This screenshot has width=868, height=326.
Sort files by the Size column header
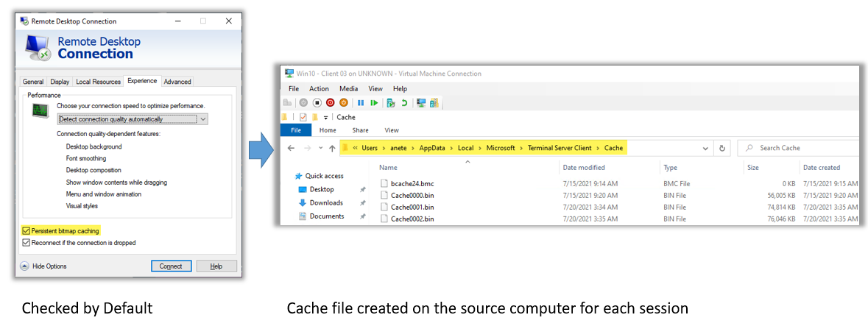pos(753,167)
